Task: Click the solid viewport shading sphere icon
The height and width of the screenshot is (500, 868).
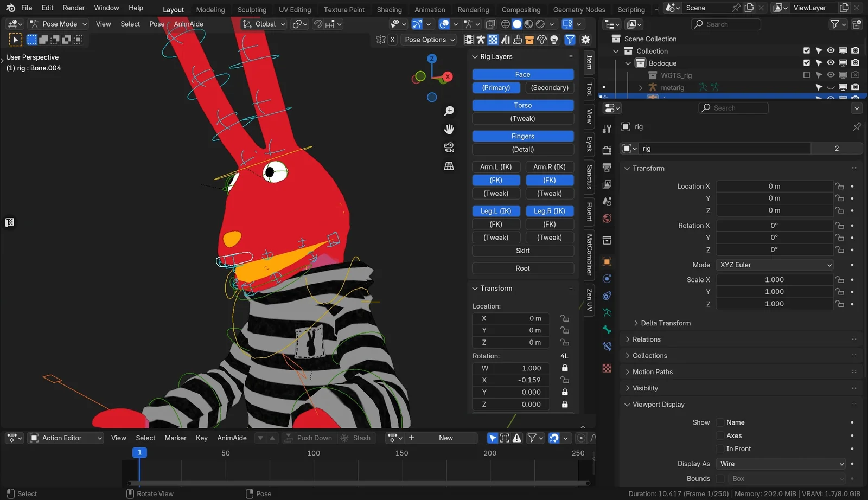Action: tap(516, 24)
